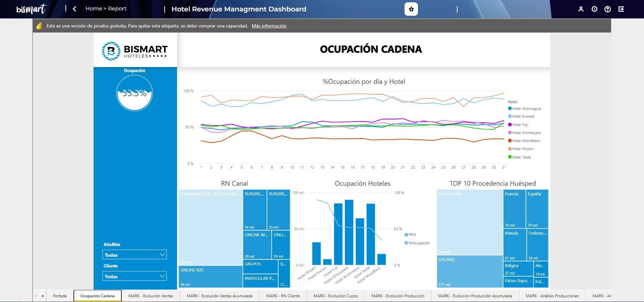This screenshot has height=302, width=644.
Task: Open the Más información link
Action: pos(269,26)
